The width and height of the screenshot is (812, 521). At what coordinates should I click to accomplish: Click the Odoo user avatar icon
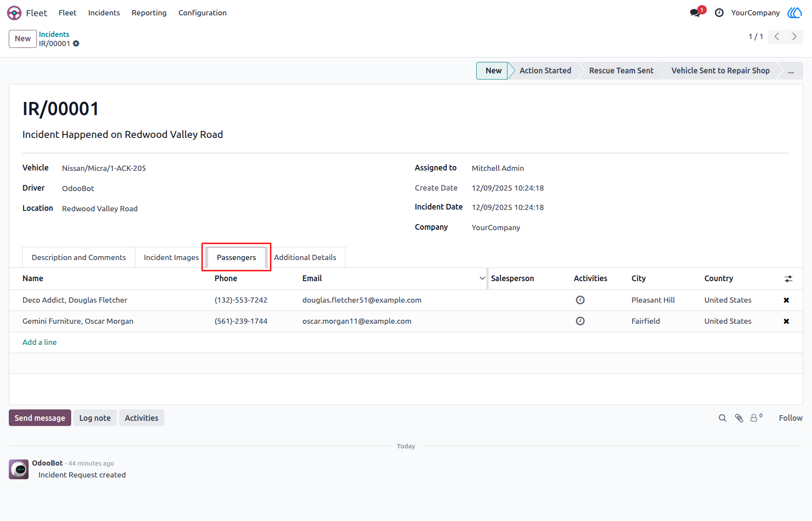pyautogui.click(x=794, y=13)
